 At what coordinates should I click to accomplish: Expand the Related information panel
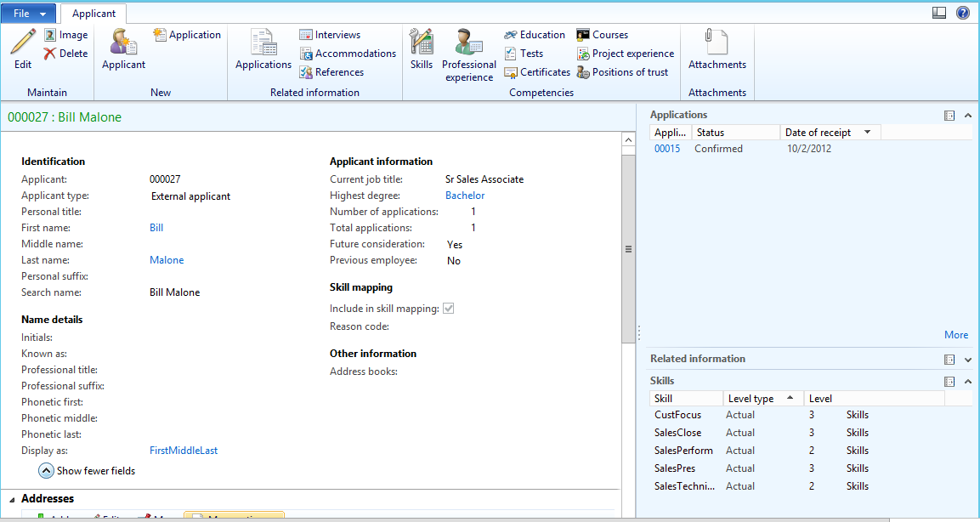(968, 360)
